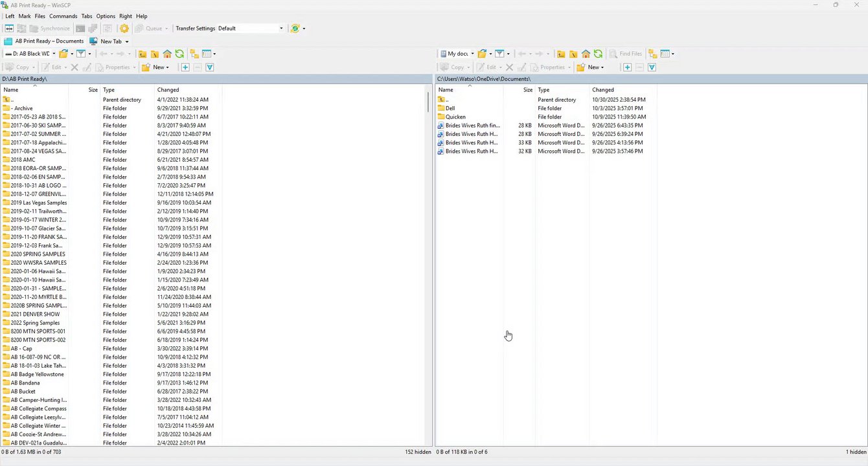
Task: Click the left panel vertical scrollbar thumb
Action: pos(428,102)
